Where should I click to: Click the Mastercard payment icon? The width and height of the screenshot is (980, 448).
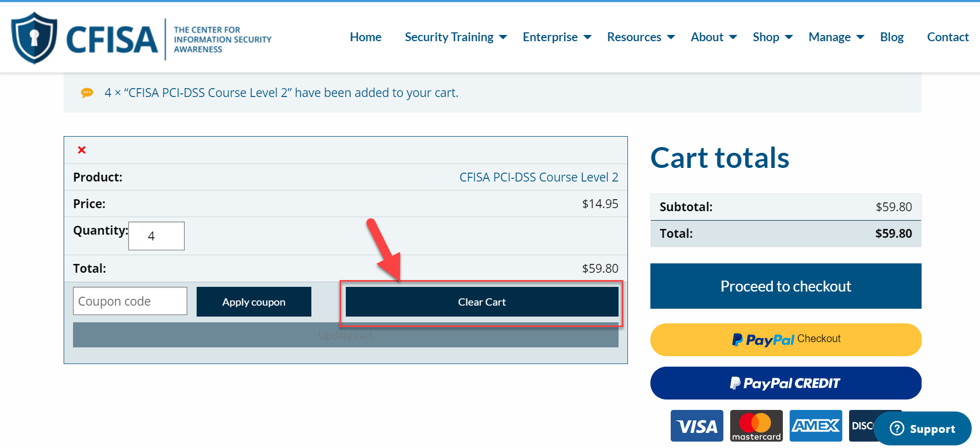pos(756,426)
